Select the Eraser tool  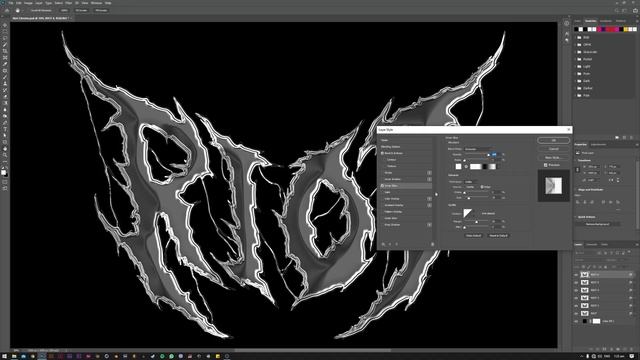click(5, 97)
